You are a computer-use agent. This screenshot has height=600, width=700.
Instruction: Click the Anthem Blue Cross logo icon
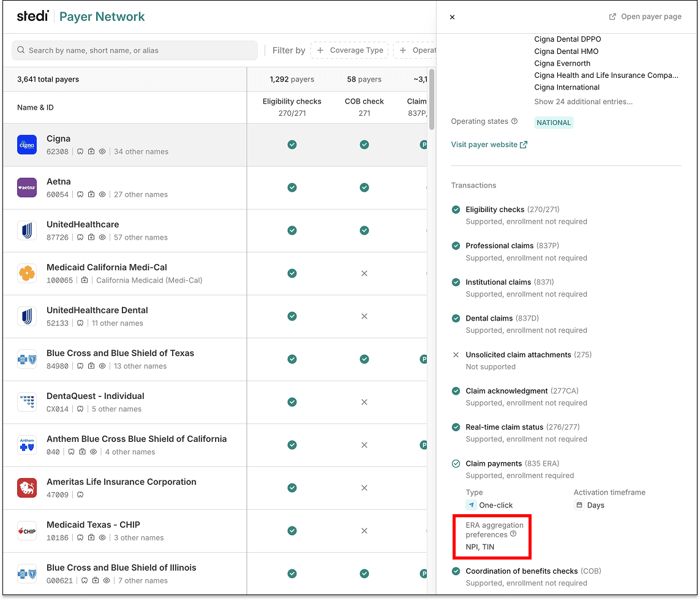point(27,445)
